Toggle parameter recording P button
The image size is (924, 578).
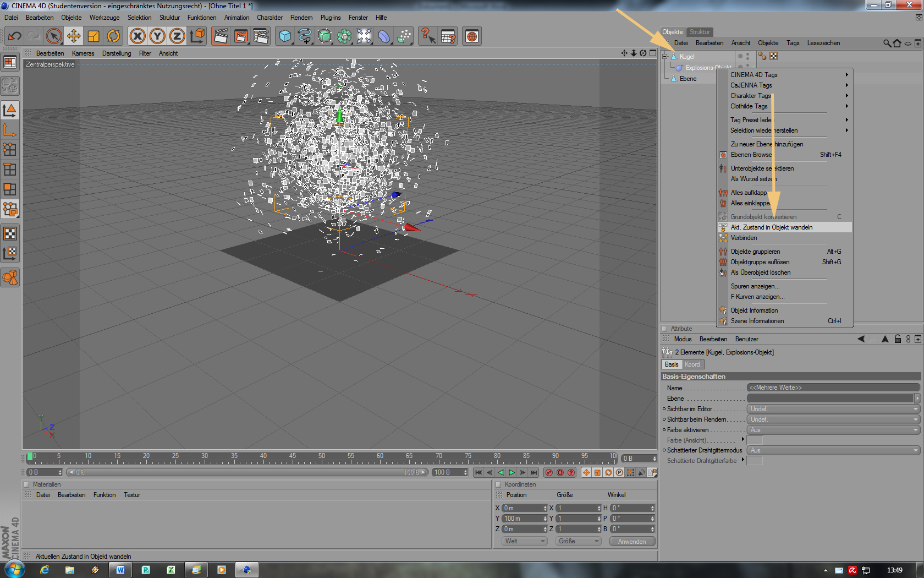[619, 472]
